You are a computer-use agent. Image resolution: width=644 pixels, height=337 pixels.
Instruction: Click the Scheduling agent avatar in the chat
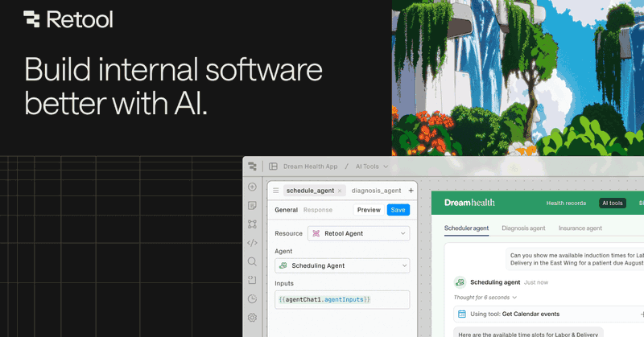click(460, 282)
